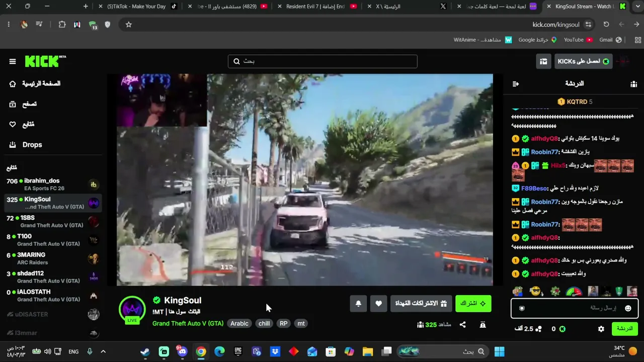Click the KICKs balance icon showing 0
Viewport: 644px width, 362px height.
[562, 329]
